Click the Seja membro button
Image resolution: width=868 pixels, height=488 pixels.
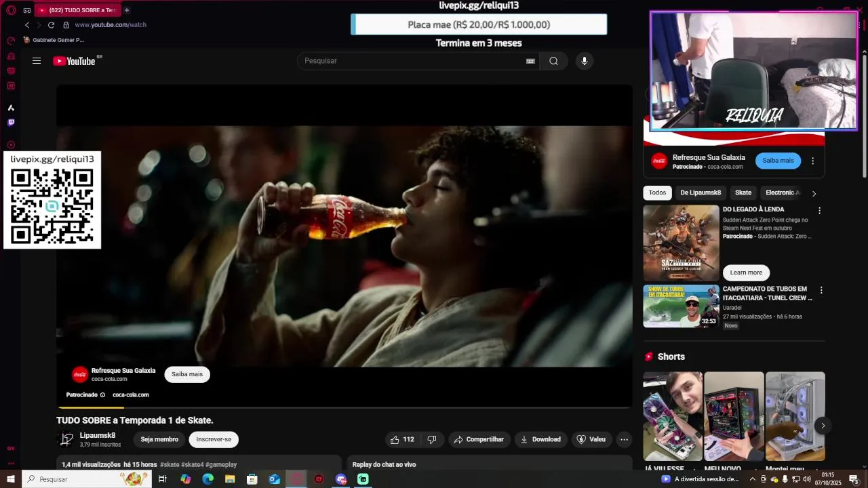click(x=159, y=439)
